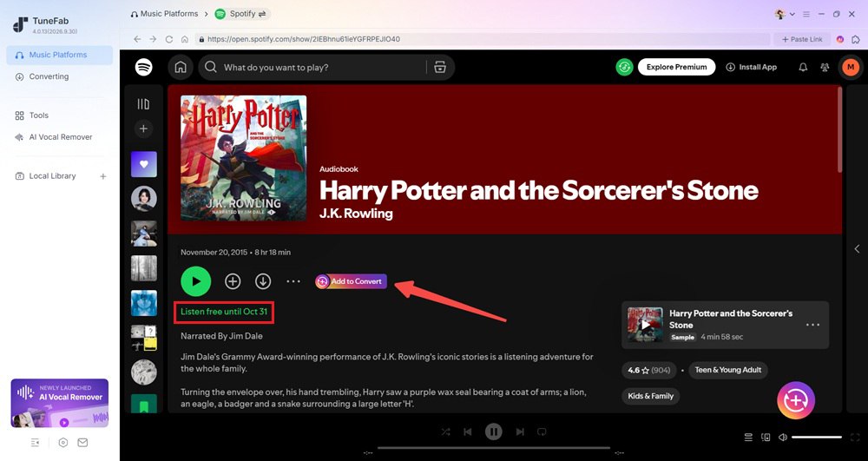The image size is (868, 461).
Task: Click the green sync circle icon
Action: pyautogui.click(x=624, y=67)
